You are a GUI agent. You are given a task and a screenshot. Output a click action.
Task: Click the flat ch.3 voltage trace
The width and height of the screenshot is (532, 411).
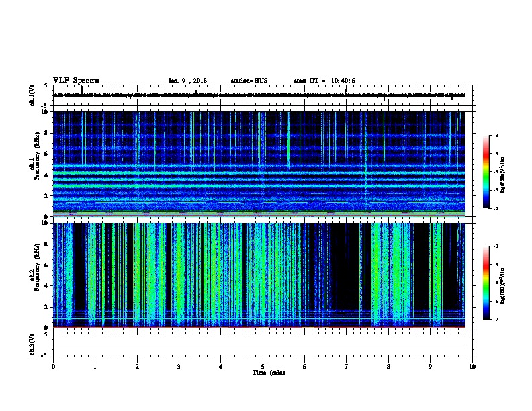pos(259,345)
